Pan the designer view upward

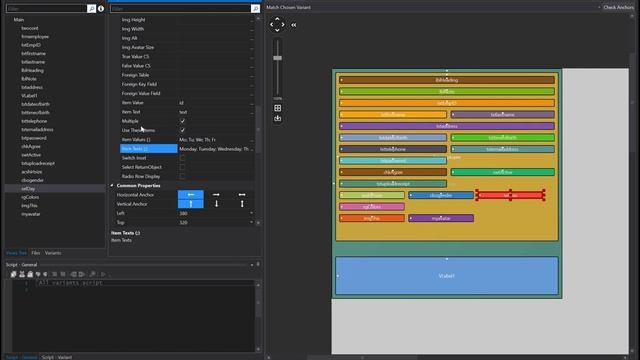click(x=277, y=19)
